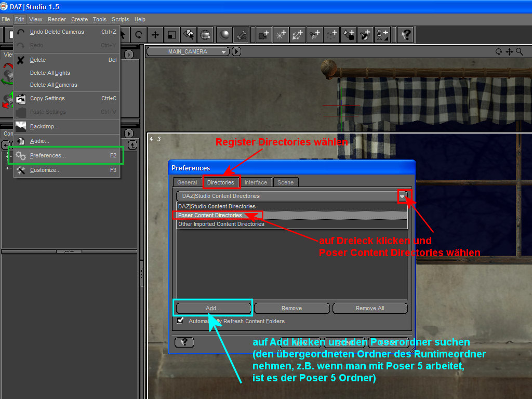Open the content directories type dropdown arrow
The height and width of the screenshot is (399, 532).
tap(403, 196)
